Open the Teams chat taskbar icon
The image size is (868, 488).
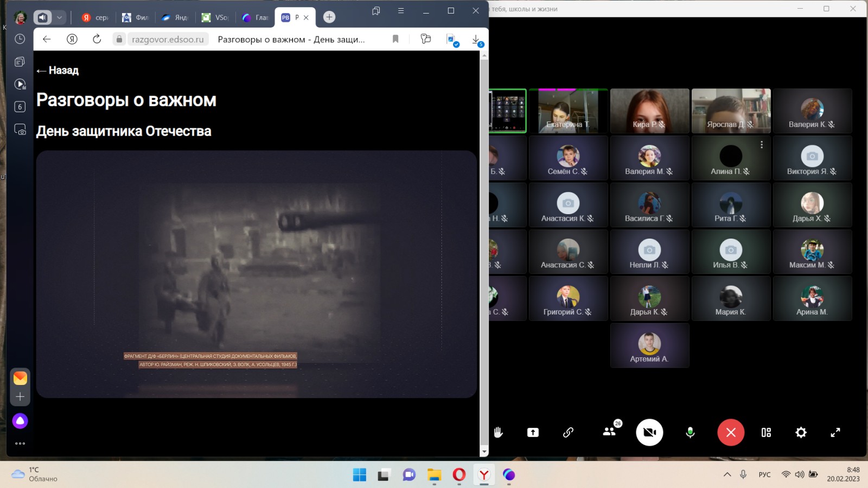click(x=409, y=475)
